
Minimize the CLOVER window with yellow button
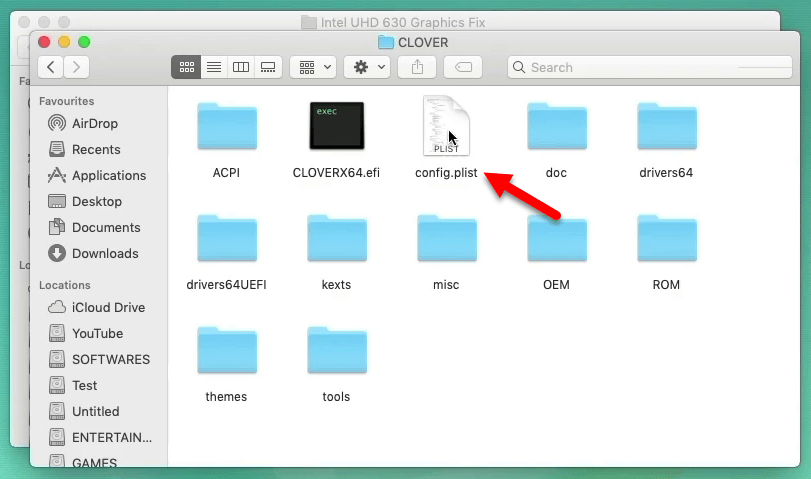64,42
